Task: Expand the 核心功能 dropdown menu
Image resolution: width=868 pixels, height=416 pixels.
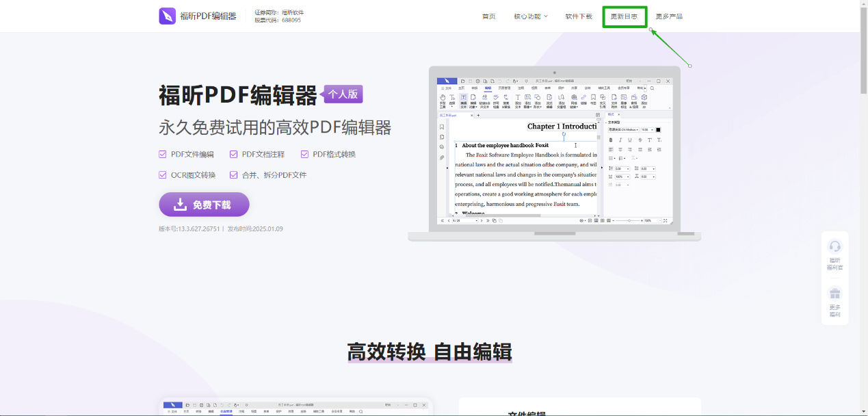Action: pos(531,16)
